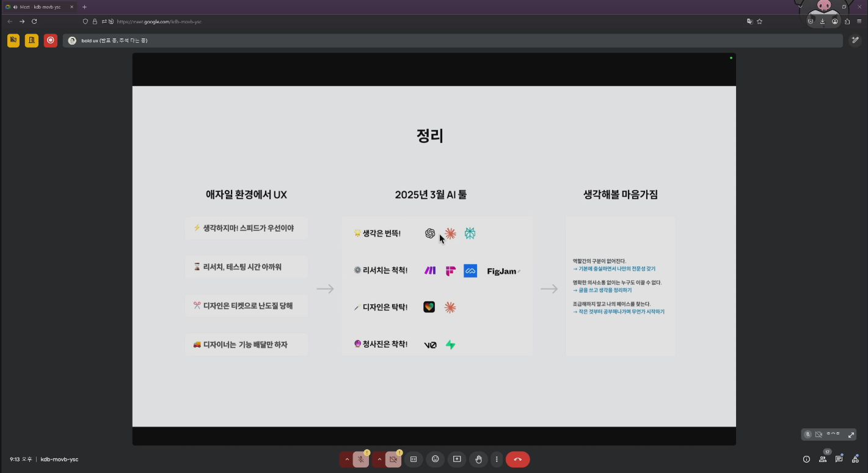868x473 pixels.
Task: Click the translate page icon
Action: click(749, 21)
